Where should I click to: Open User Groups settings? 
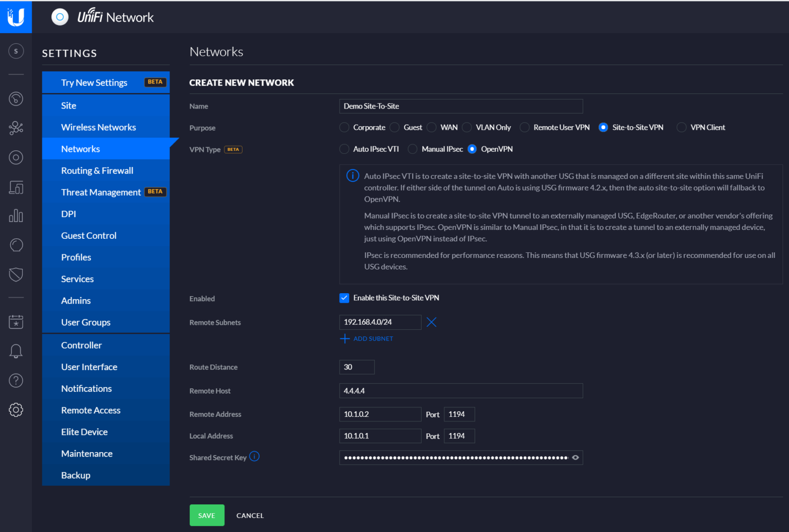(106, 322)
